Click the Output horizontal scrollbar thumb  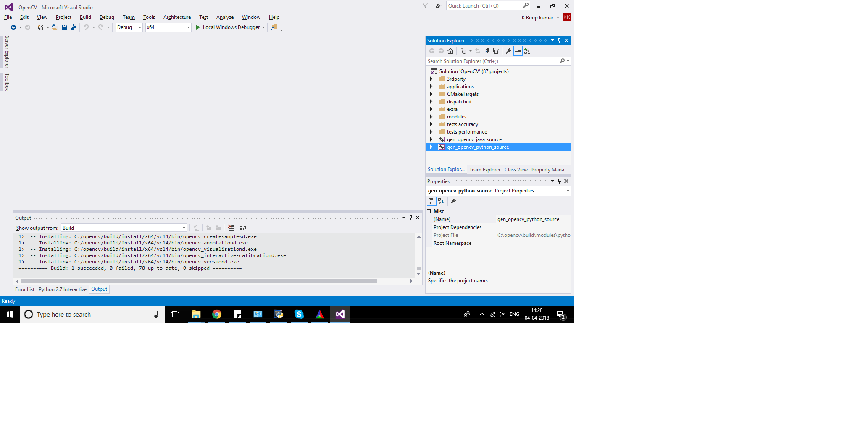(x=198, y=281)
